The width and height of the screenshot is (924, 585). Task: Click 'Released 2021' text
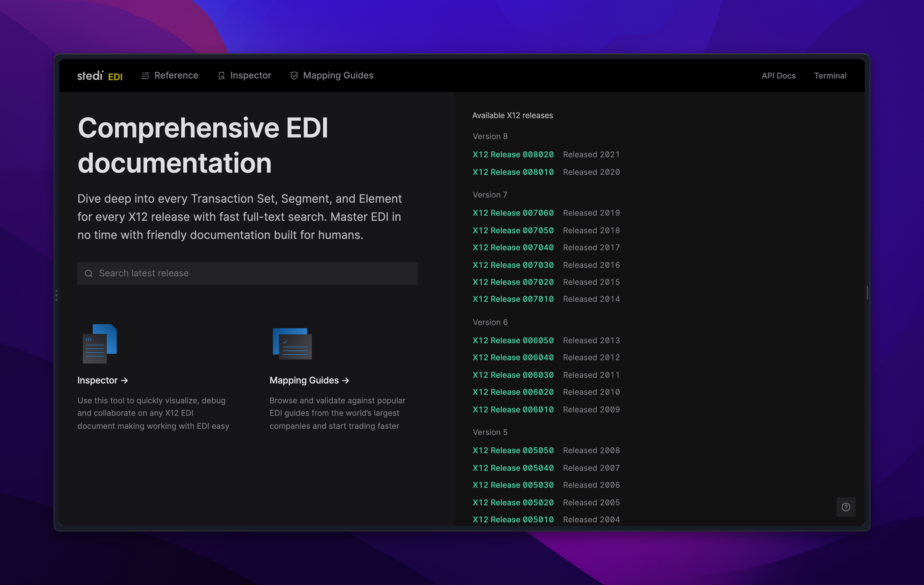(591, 154)
